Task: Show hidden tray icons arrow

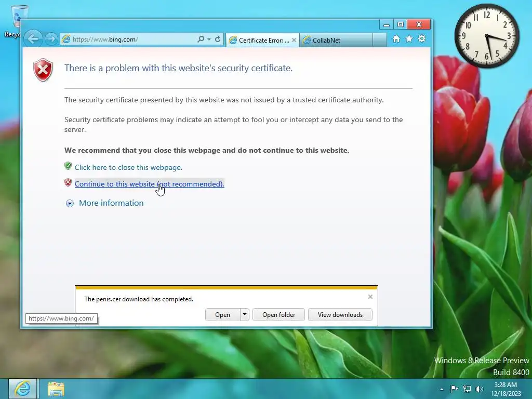Action: point(442,389)
